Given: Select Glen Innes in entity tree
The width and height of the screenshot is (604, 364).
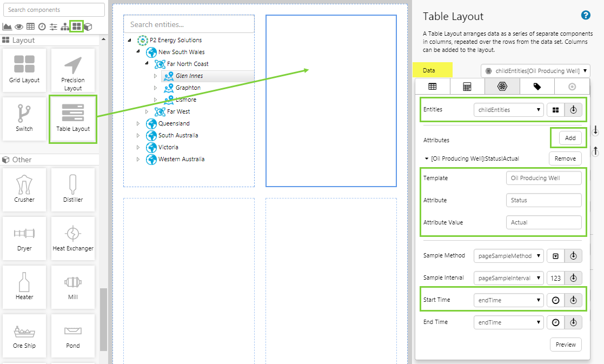Looking at the screenshot, I should [189, 76].
